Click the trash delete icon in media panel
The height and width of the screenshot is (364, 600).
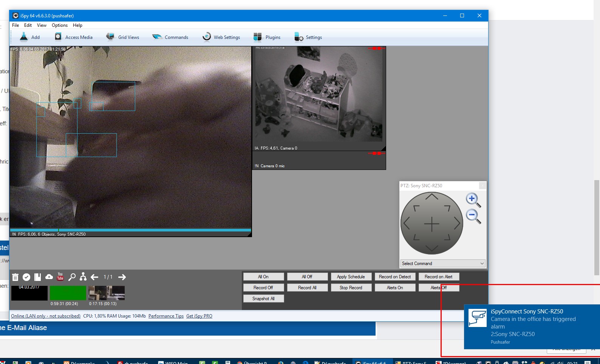pos(15,277)
